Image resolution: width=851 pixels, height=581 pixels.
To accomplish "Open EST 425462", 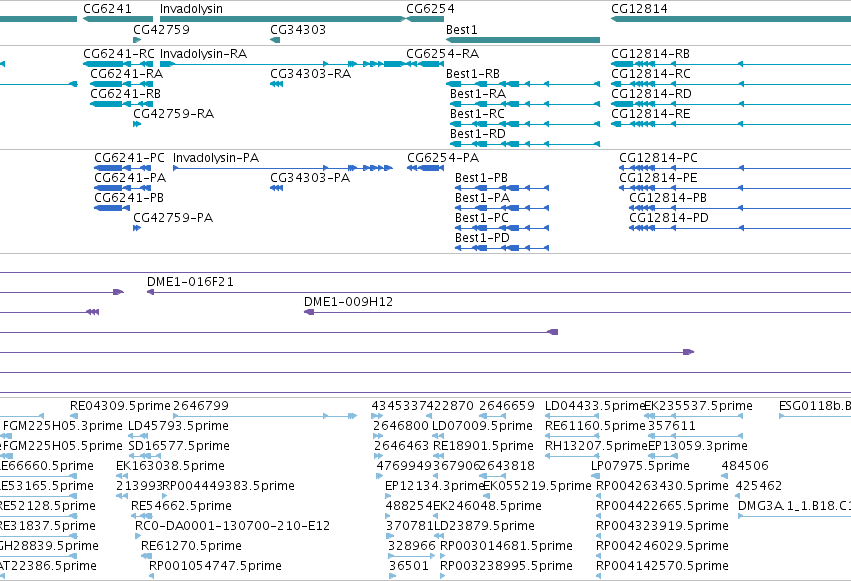I will coord(759,486).
